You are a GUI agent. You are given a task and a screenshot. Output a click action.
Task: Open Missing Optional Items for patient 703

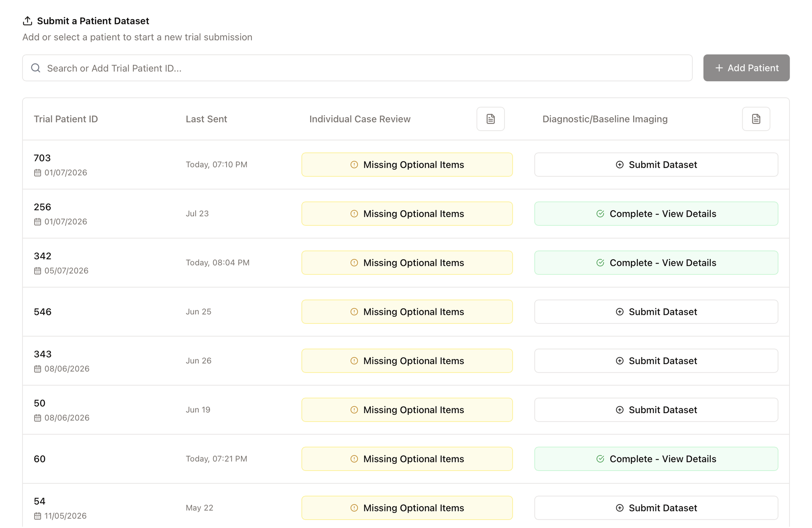tap(407, 164)
